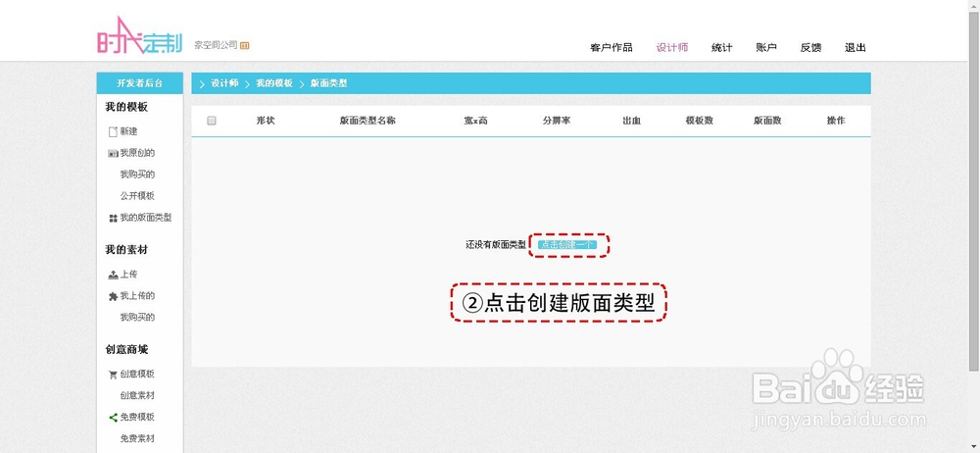Click the 家空间公司 company name
980x453 pixels.
(216, 45)
